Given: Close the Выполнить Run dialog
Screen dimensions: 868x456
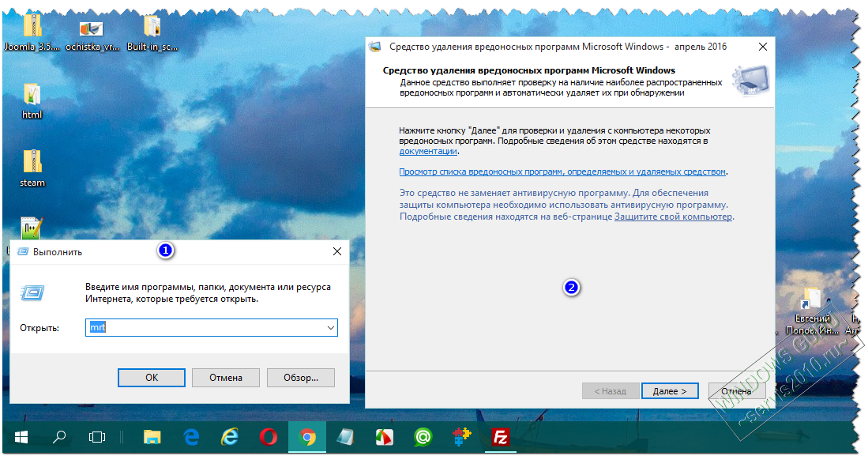Looking at the screenshot, I should click(x=337, y=251).
